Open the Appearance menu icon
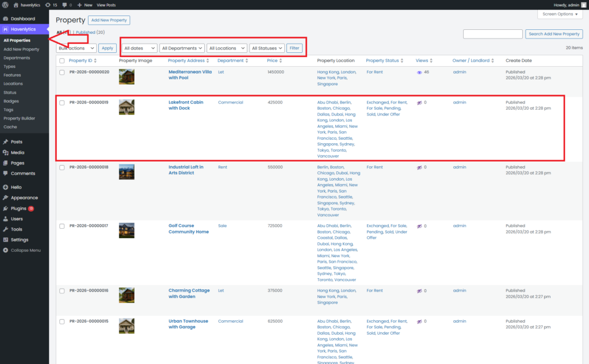The image size is (589, 364). (5, 198)
